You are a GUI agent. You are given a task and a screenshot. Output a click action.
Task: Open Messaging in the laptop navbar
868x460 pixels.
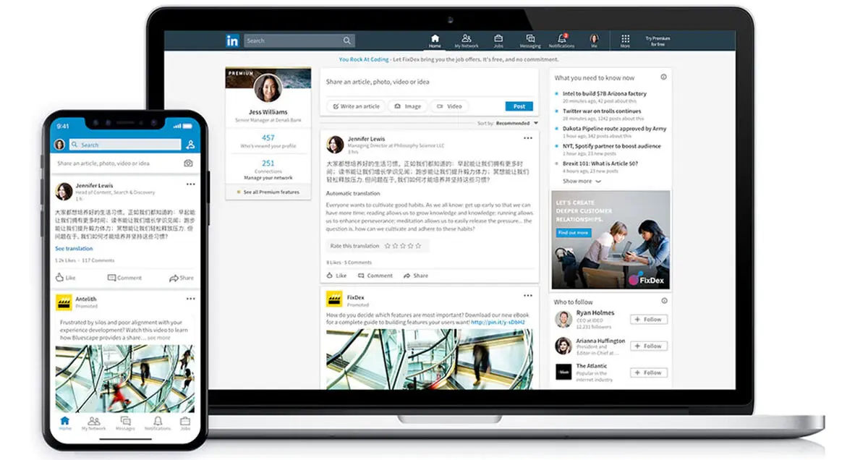(530, 41)
